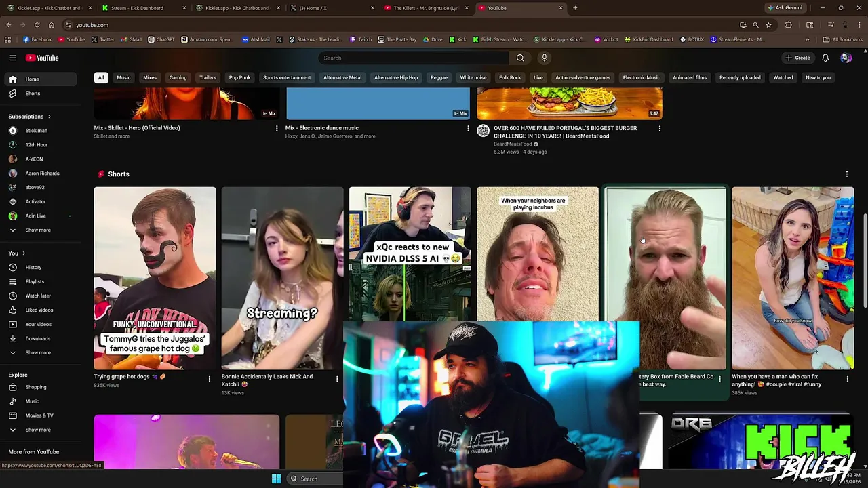This screenshot has height=488, width=868.
Task: Open Liked videos in the sidebar
Action: coord(39,310)
